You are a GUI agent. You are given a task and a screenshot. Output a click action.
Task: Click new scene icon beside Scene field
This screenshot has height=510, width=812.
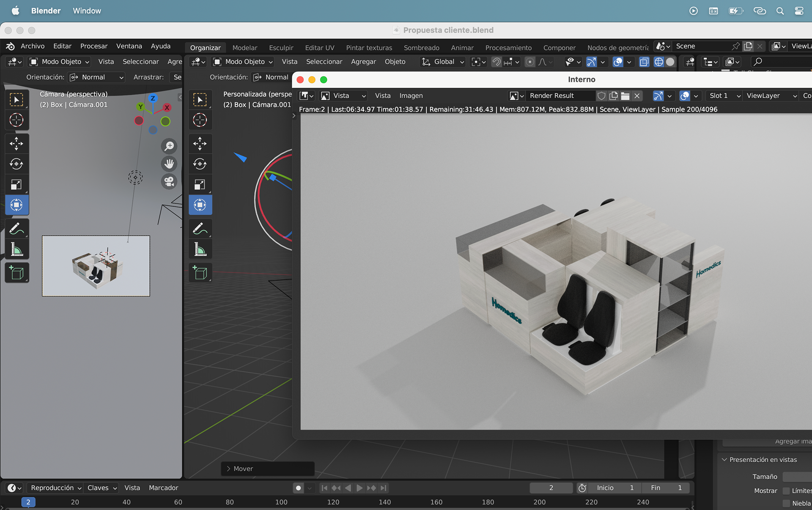[748, 46]
